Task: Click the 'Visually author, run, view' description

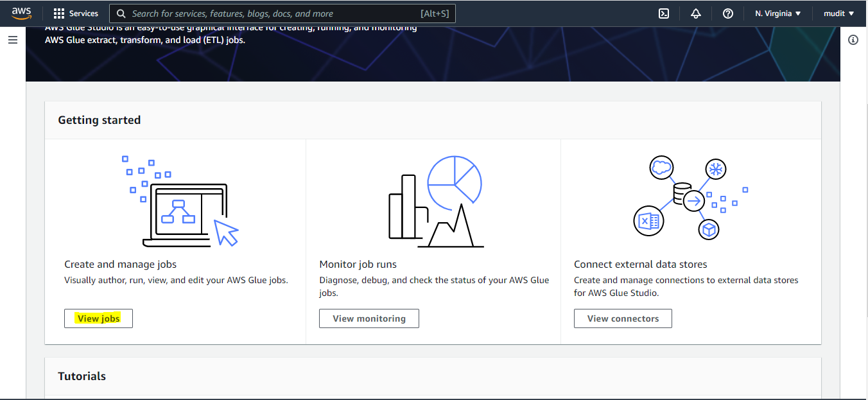Action: coord(177,281)
